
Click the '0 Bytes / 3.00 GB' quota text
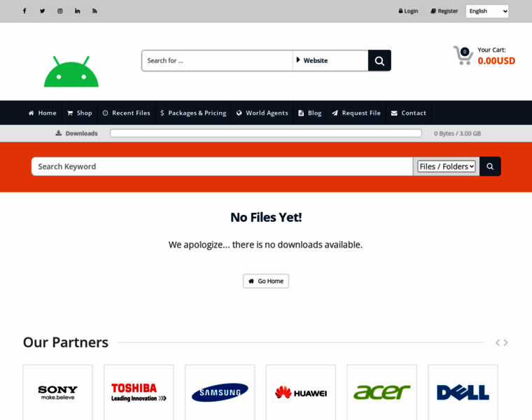tap(457, 133)
